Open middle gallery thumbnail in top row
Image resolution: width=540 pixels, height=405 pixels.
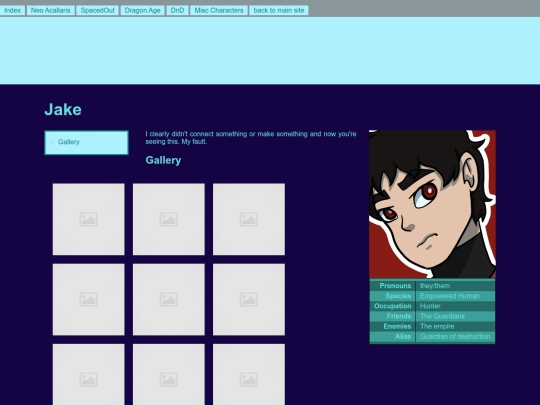(x=169, y=219)
